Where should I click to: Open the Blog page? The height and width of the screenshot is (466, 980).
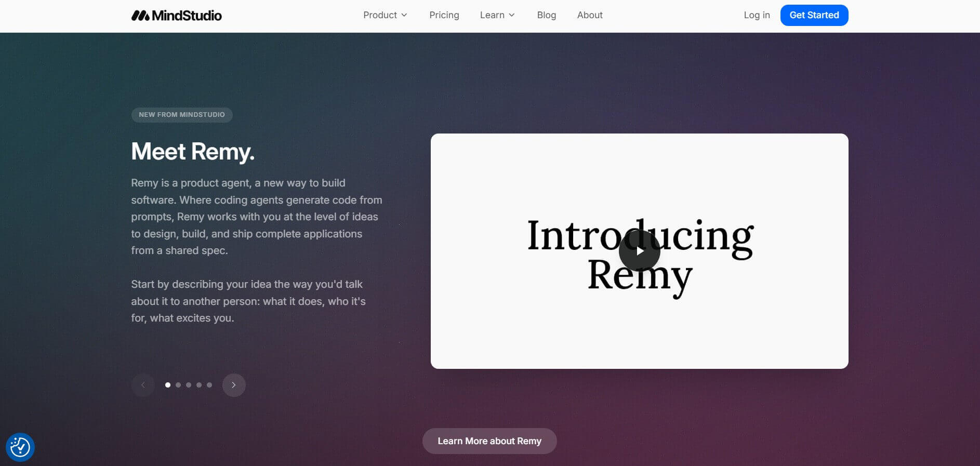coord(547,15)
